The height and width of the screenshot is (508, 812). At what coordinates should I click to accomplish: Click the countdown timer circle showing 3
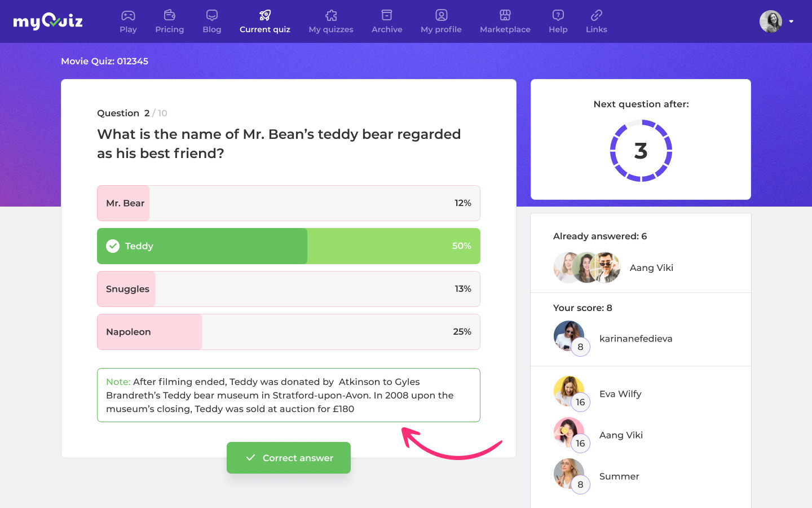[x=641, y=151]
